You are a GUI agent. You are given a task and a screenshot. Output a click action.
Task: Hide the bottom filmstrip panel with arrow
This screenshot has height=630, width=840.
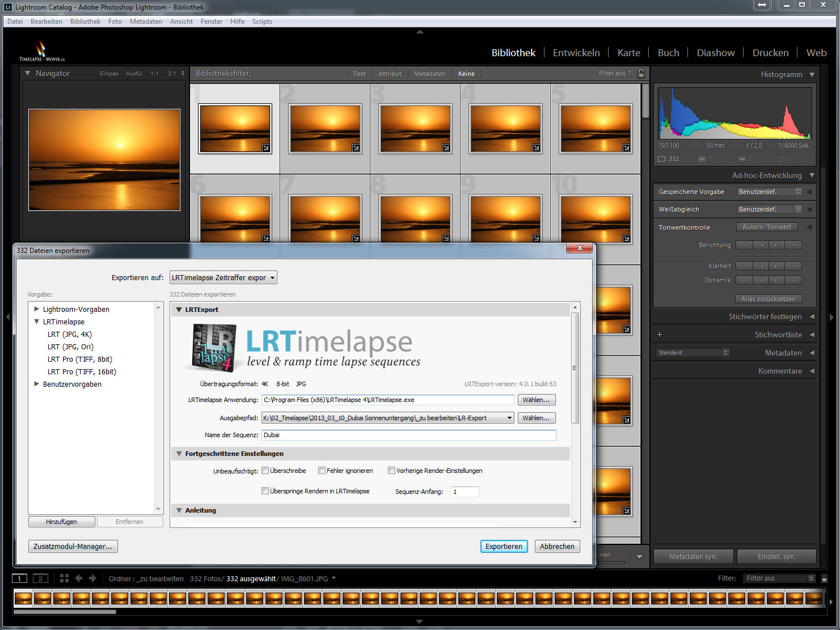pos(420,621)
